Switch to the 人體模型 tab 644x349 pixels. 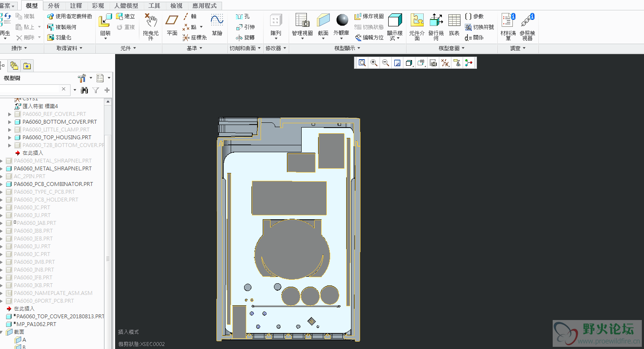coord(126,6)
